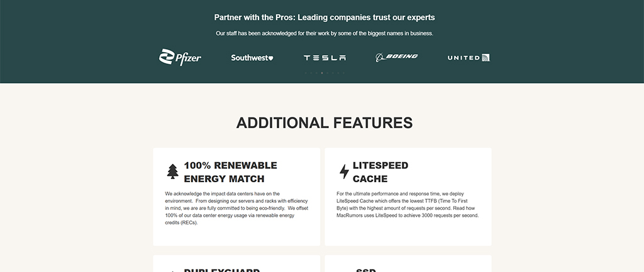Click the "Additional Features" title
The width and height of the screenshot is (644, 272).
pos(324,122)
